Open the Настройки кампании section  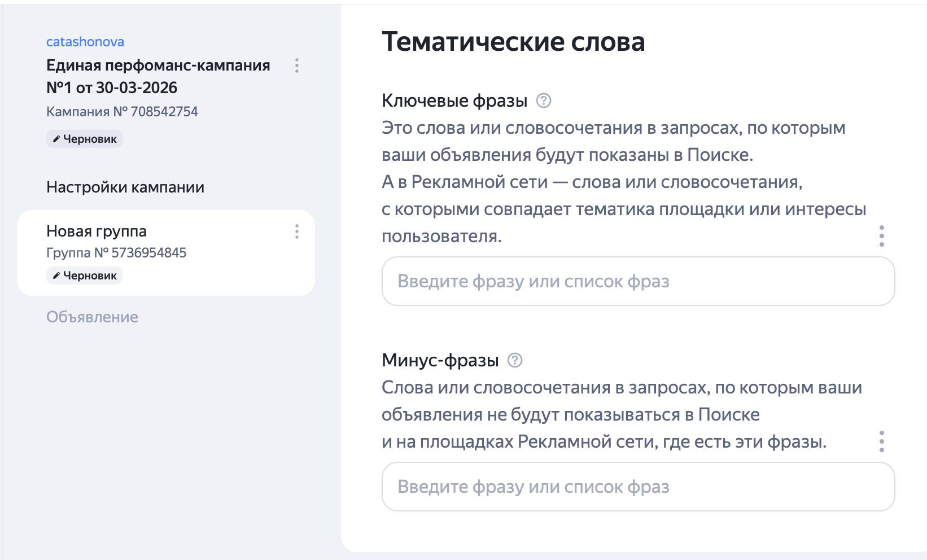125,187
